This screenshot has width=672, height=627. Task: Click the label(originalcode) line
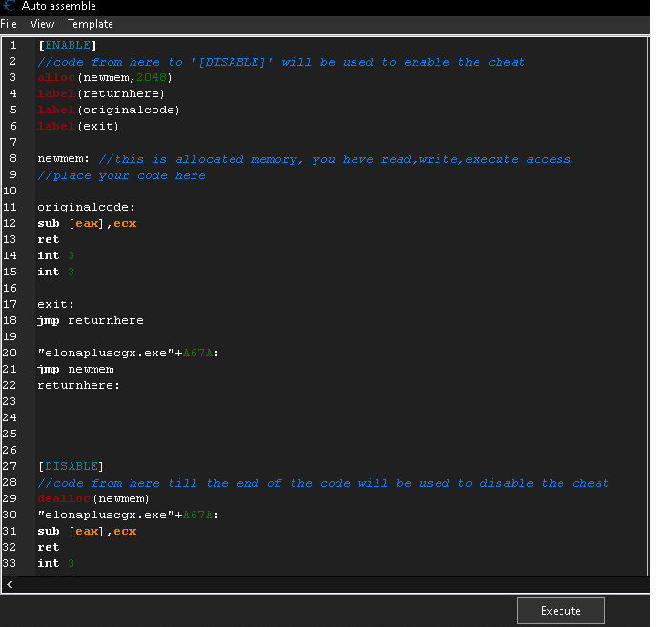click(109, 111)
